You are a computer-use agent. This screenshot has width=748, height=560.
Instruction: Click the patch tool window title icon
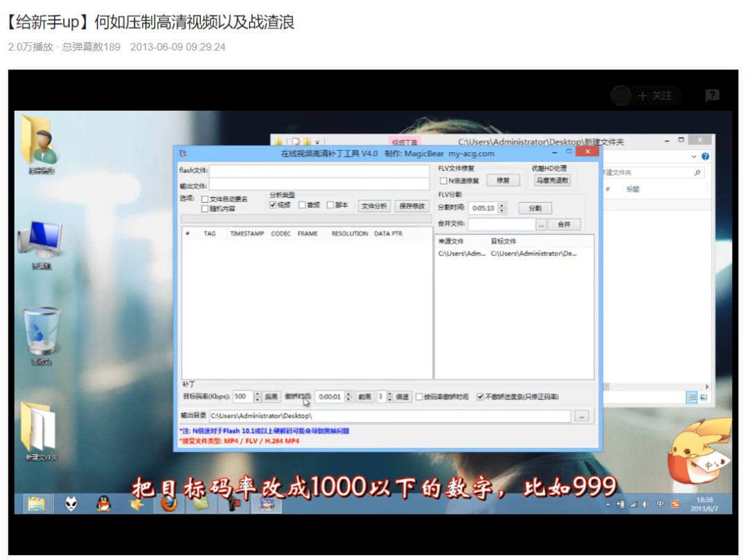pos(183,154)
